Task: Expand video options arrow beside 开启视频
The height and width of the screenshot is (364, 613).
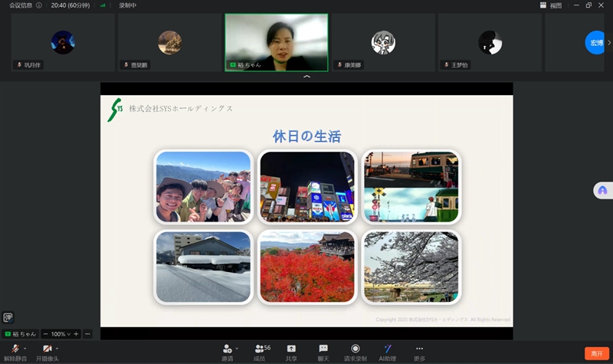Action: [x=57, y=349]
